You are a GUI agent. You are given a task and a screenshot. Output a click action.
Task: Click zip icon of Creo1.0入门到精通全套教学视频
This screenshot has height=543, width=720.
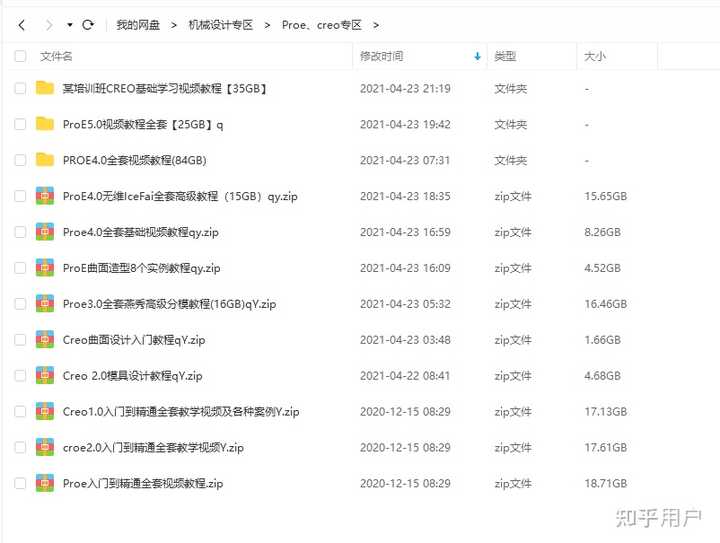(45, 411)
